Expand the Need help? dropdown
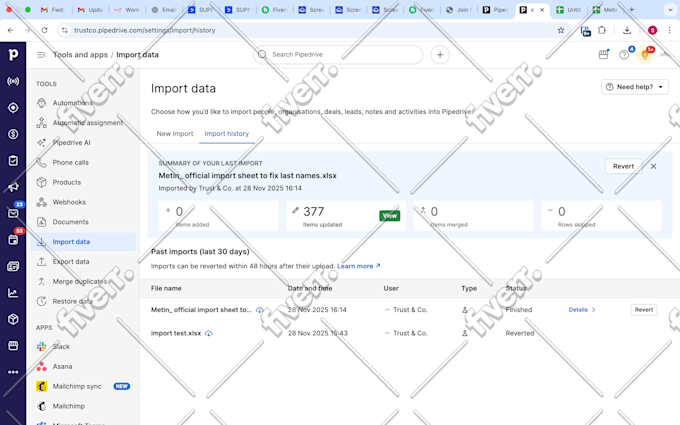The height and width of the screenshot is (425, 680). pyautogui.click(x=635, y=87)
